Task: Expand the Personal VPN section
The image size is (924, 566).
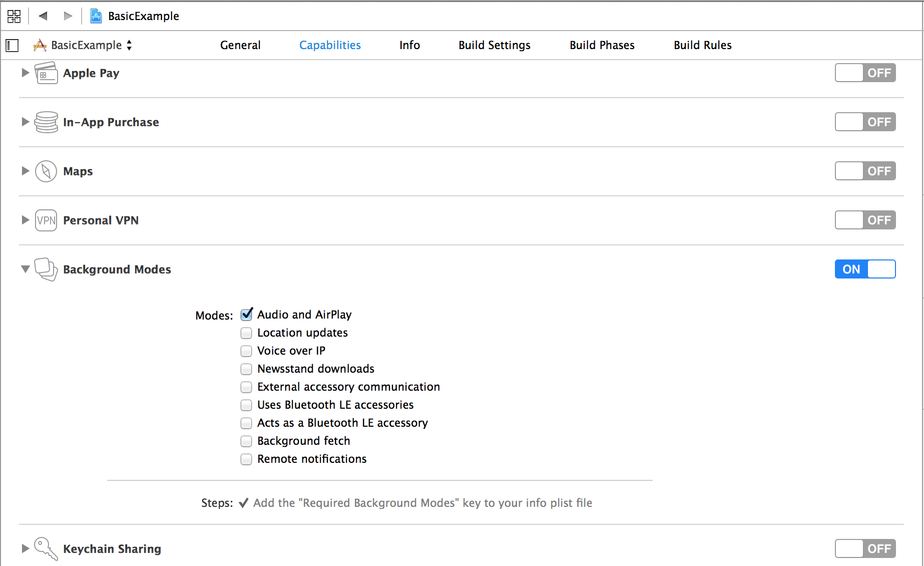Action: (x=26, y=220)
